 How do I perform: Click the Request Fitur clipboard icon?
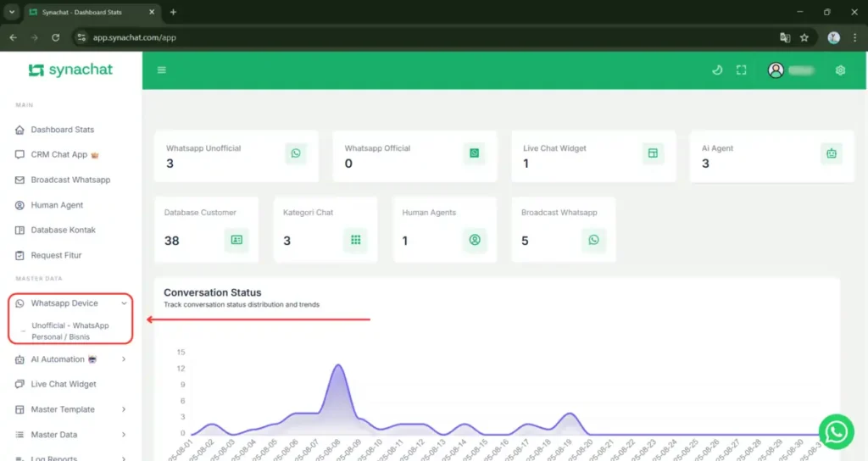[x=20, y=255]
